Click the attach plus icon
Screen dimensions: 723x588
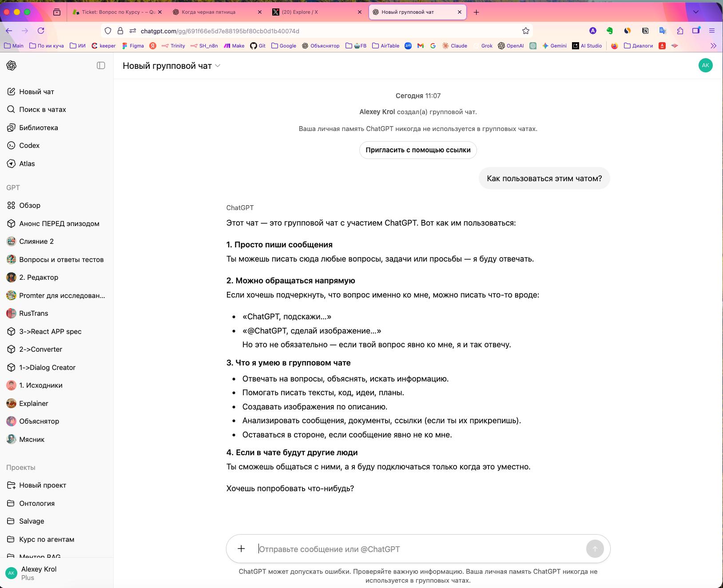coord(241,549)
